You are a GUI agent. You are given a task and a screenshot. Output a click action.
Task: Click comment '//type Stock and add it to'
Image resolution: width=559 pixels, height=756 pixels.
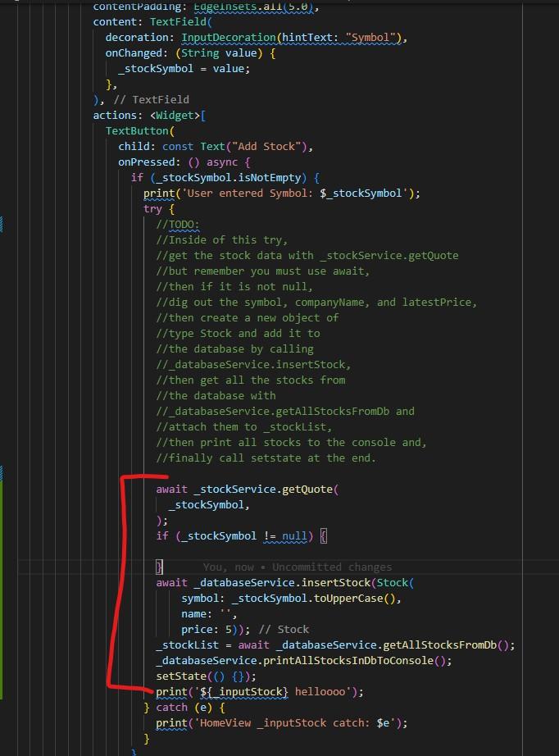(x=238, y=333)
